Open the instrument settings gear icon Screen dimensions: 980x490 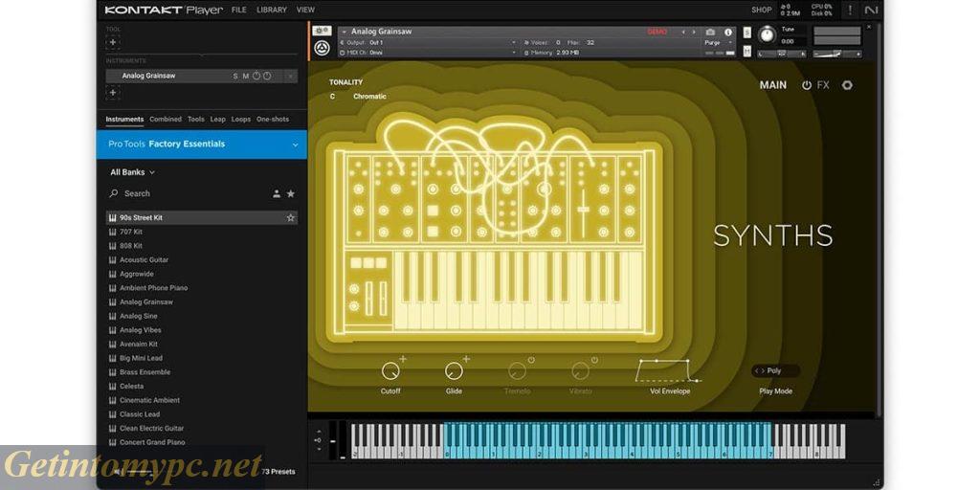point(847,85)
